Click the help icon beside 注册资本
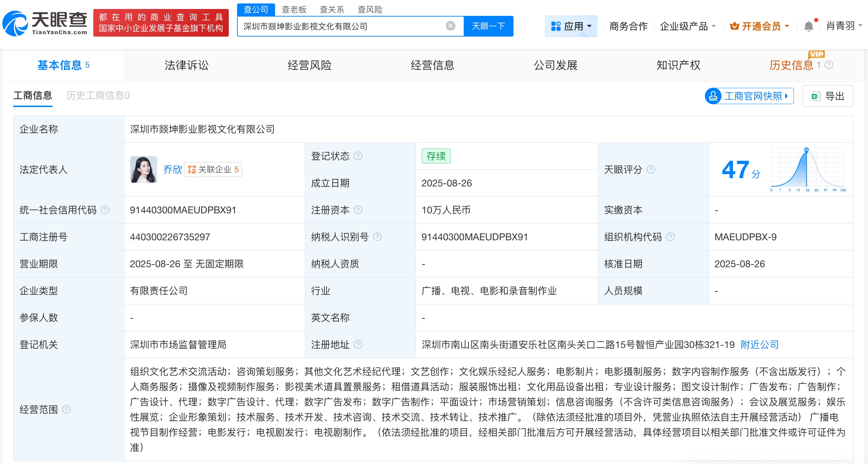 359,210
